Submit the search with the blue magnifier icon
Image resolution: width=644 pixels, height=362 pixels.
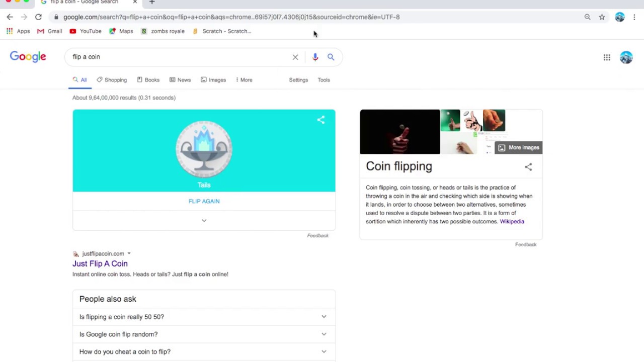(331, 57)
